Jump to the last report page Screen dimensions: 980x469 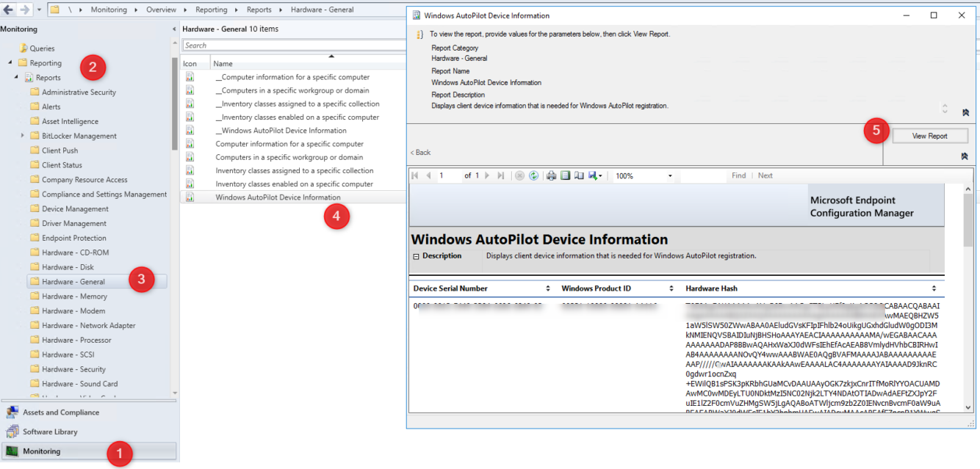500,175
